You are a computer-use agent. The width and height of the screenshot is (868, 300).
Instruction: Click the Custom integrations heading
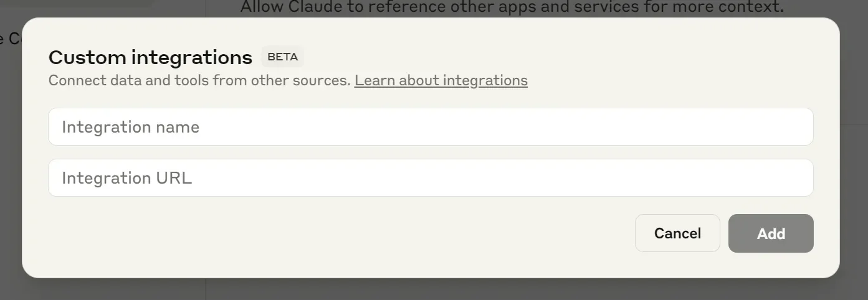pos(150,57)
